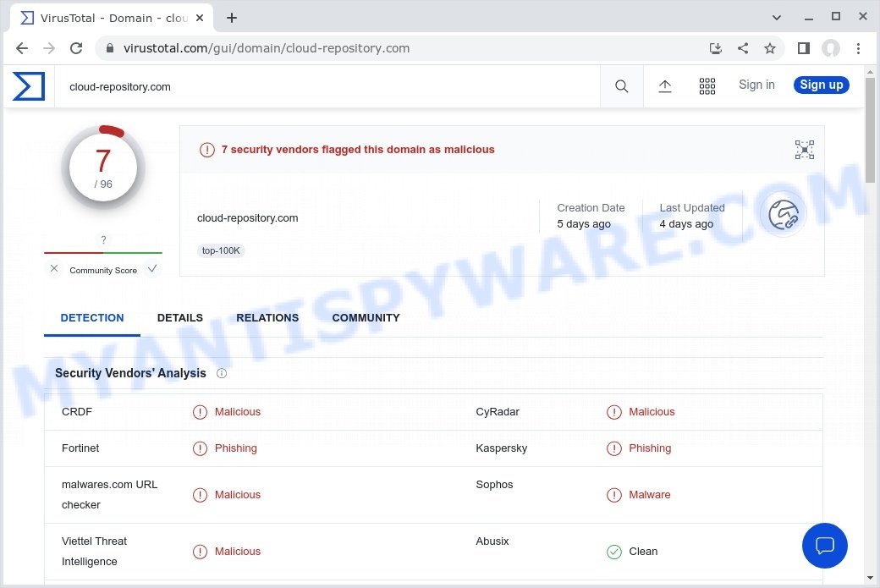Vote harmless with the community checkmark icon
This screenshot has width=880, height=588.
coord(151,269)
